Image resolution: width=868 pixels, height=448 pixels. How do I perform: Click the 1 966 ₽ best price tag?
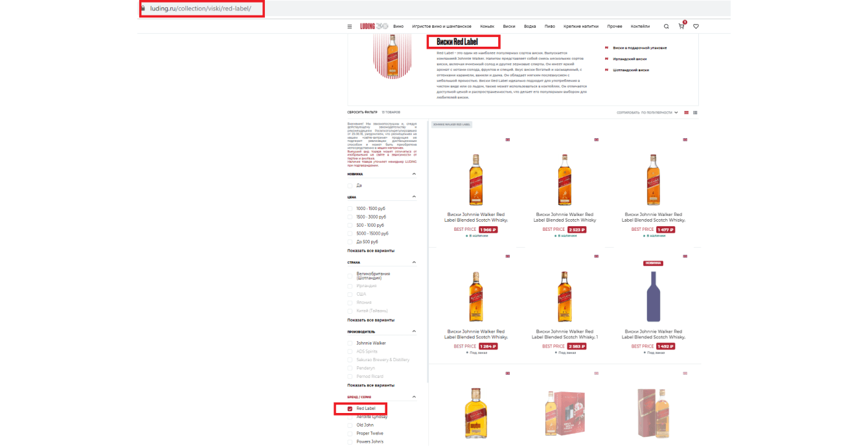pos(488,230)
